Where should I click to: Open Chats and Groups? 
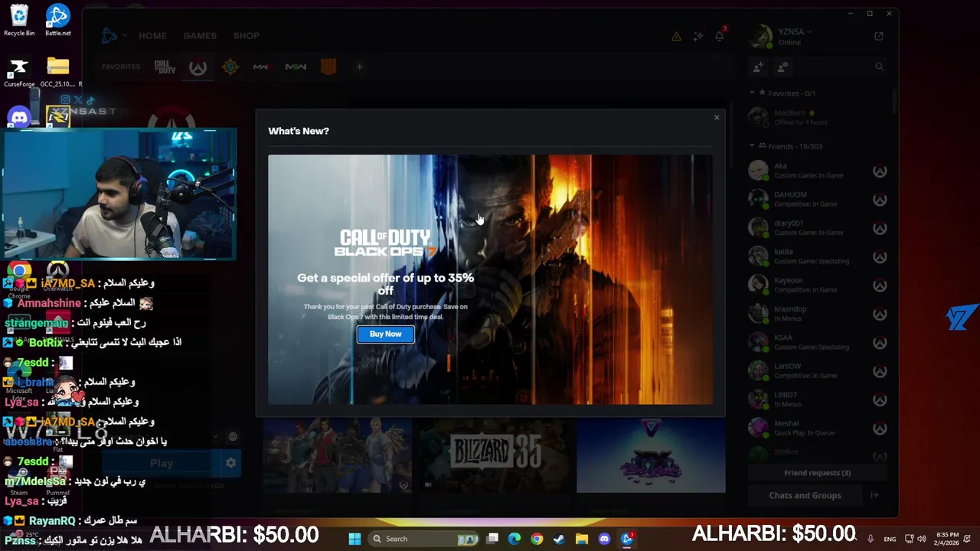[x=805, y=495]
